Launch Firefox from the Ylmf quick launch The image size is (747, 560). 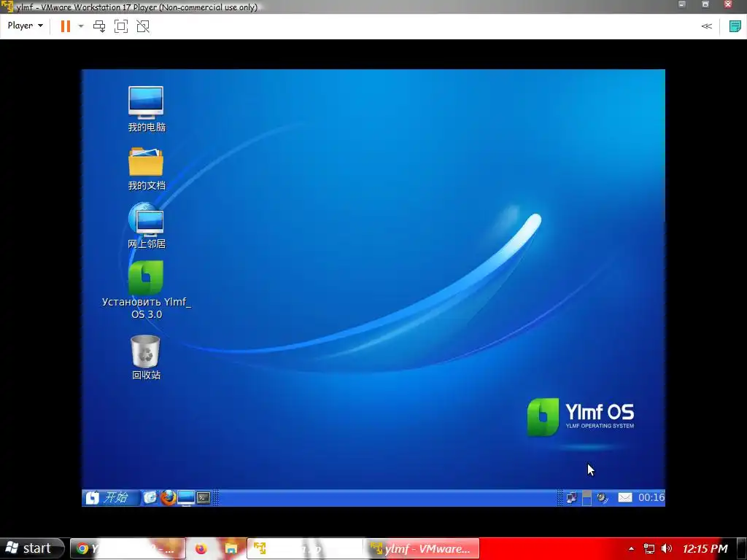pyautogui.click(x=168, y=497)
